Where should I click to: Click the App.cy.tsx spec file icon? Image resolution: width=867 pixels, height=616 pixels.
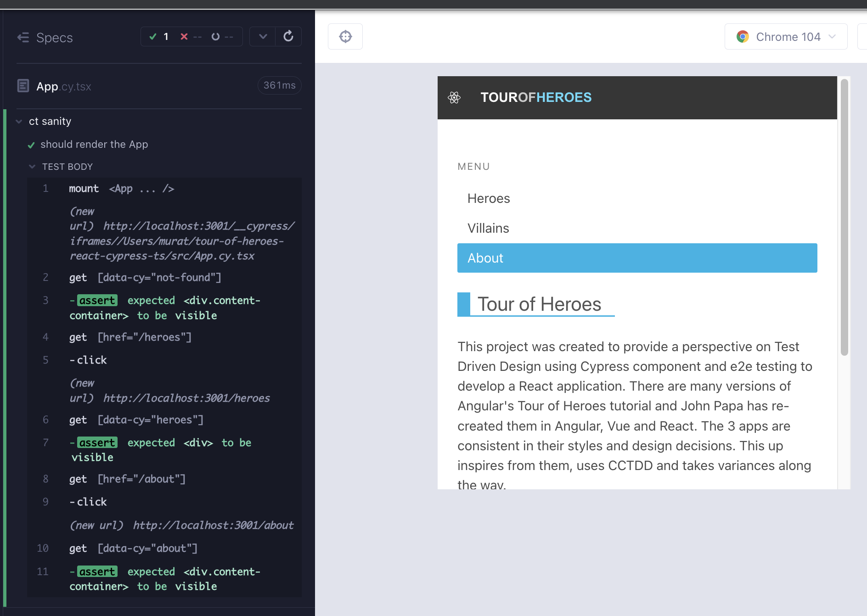23,86
